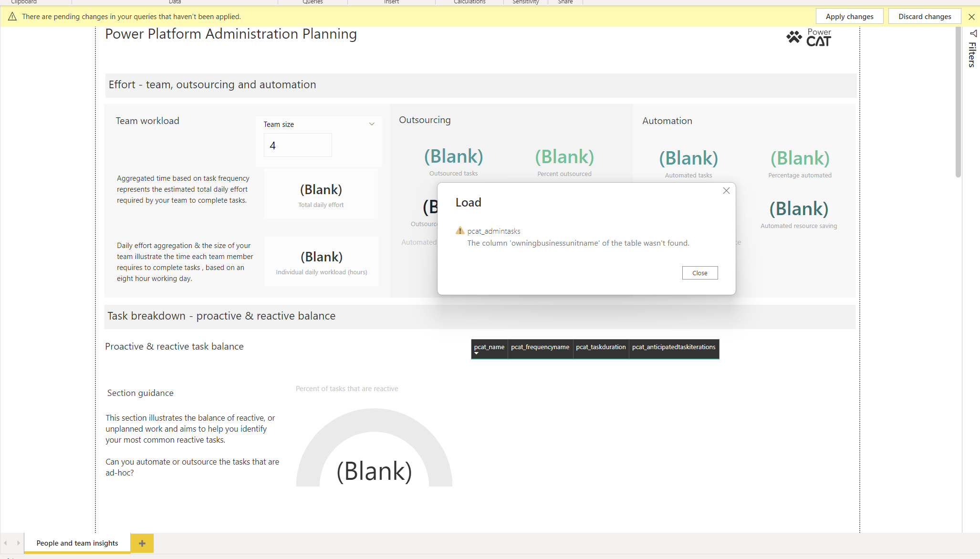Click the next page navigation arrow
The image size is (980, 559).
19,543
